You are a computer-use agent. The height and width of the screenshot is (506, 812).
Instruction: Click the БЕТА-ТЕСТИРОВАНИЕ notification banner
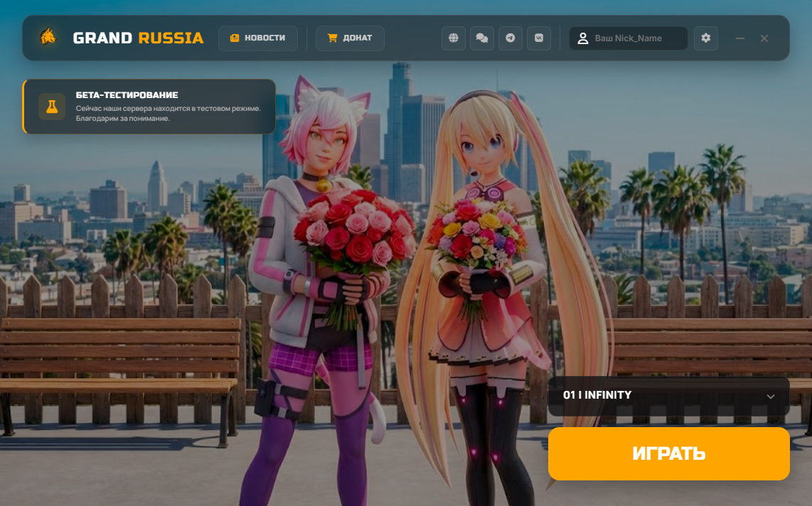click(x=149, y=107)
